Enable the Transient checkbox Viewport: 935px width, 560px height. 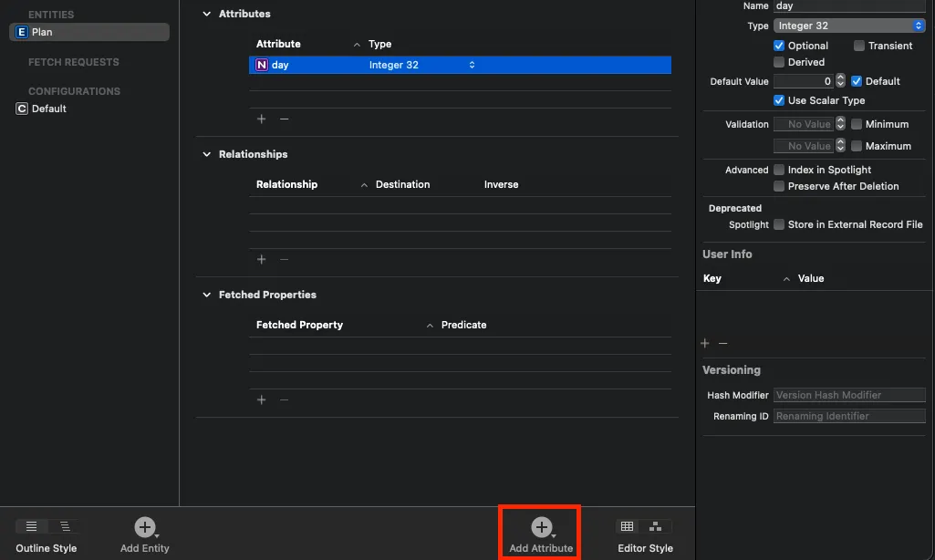[859, 46]
